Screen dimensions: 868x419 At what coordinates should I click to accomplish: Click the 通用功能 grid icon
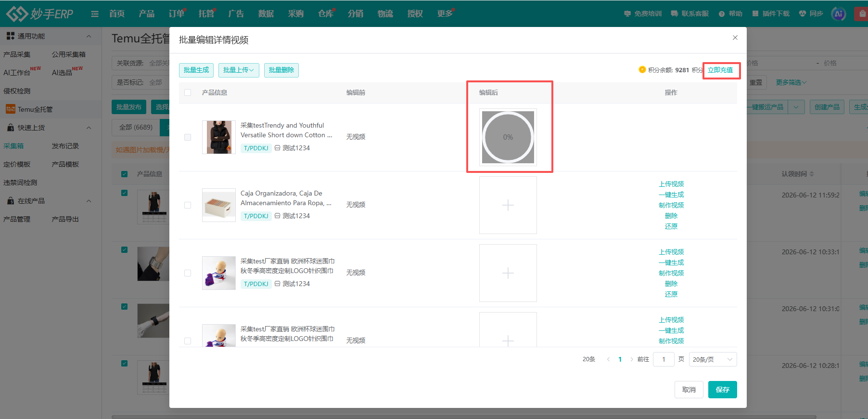[x=10, y=36]
